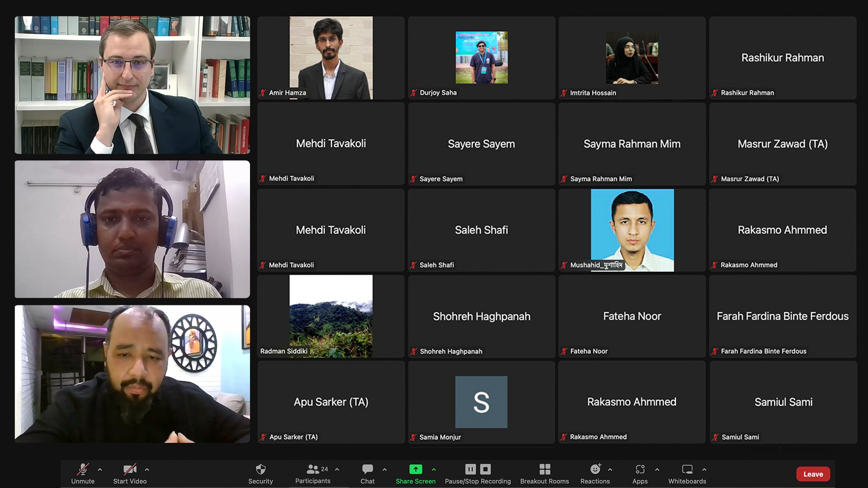Click muted mic icon beside Fateha Noor label
Screen dimensions: 868x488
pyautogui.click(x=564, y=351)
